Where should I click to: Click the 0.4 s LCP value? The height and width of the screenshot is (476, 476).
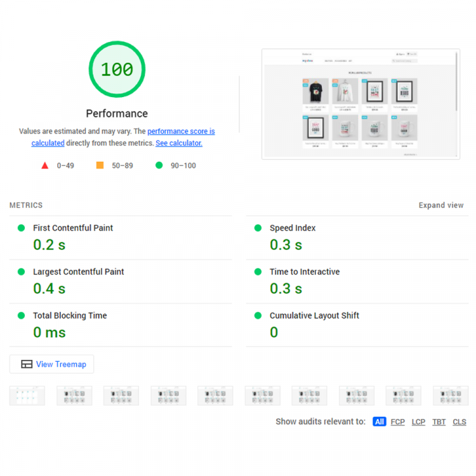pos(49,288)
